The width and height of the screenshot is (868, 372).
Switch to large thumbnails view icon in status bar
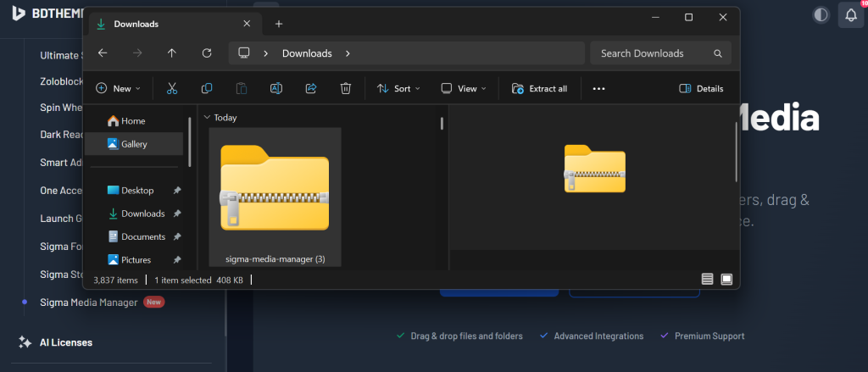[726, 279]
